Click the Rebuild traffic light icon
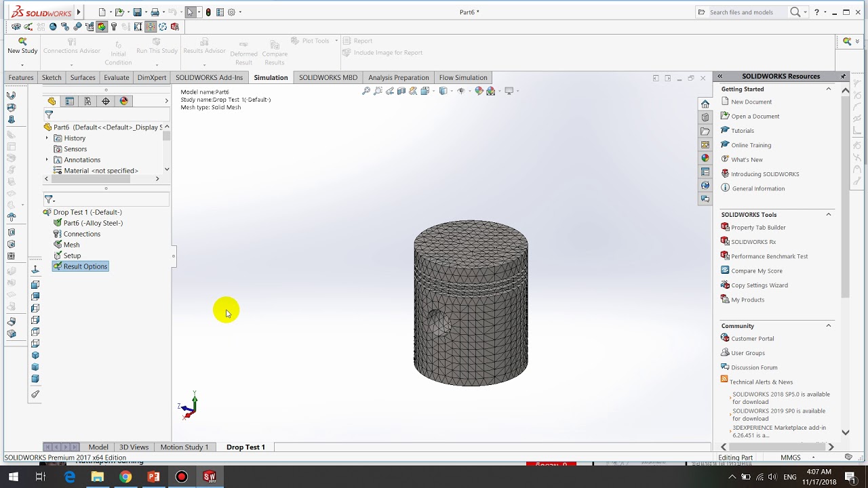This screenshot has height=488, width=868. click(x=208, y=12)
